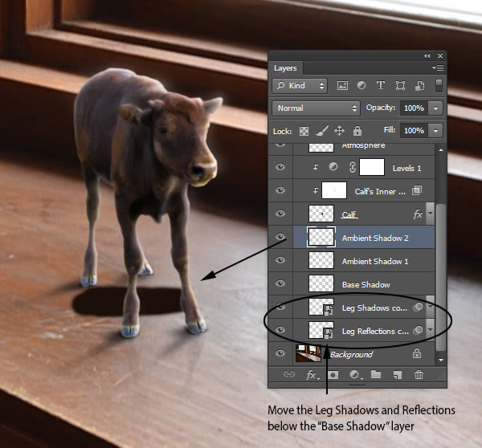Image resolution: width=482 pixels, height=448 pixels.
Task: Click the Background layer lock icon
Action: [x=417, y=353]
